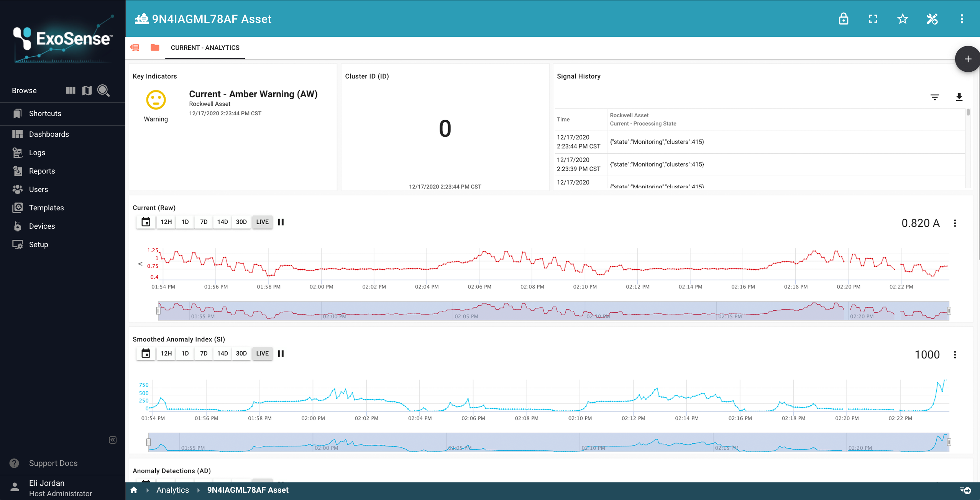This screenshot has width=980, height=500.
Task: Open Current (Raw) panel options menu
Action: (x=955, y=223)
